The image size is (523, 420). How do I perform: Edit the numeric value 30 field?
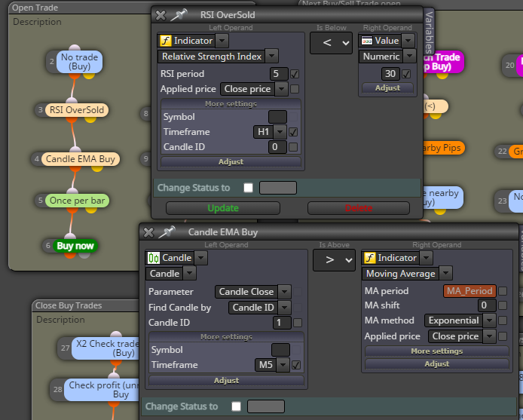pyautogui.click(x=390, y=74)
